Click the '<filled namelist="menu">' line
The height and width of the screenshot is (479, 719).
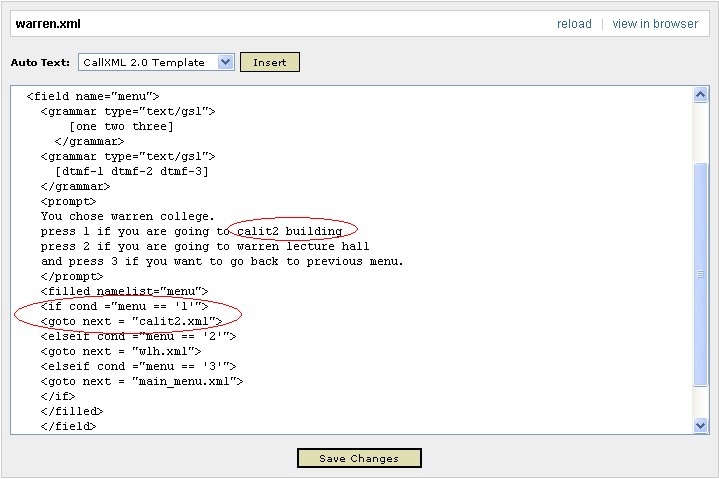click(125, 292)
